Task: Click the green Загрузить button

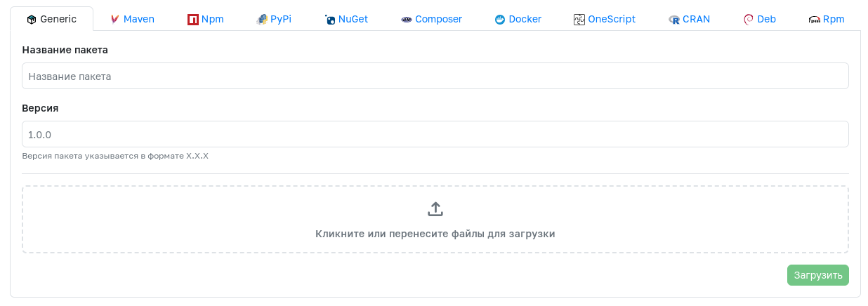Action: tap(818, 275)
